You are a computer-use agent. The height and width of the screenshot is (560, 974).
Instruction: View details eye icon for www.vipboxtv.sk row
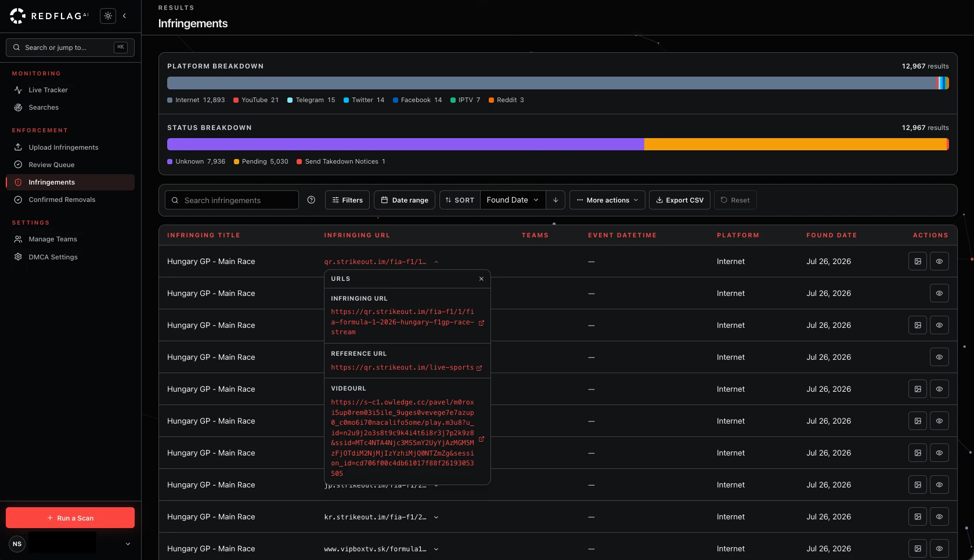939,549
